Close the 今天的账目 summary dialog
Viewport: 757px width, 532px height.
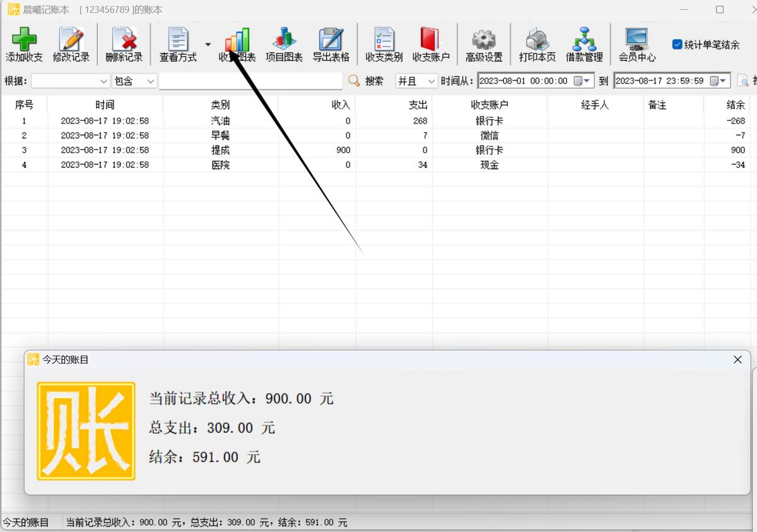coord(737,359)
